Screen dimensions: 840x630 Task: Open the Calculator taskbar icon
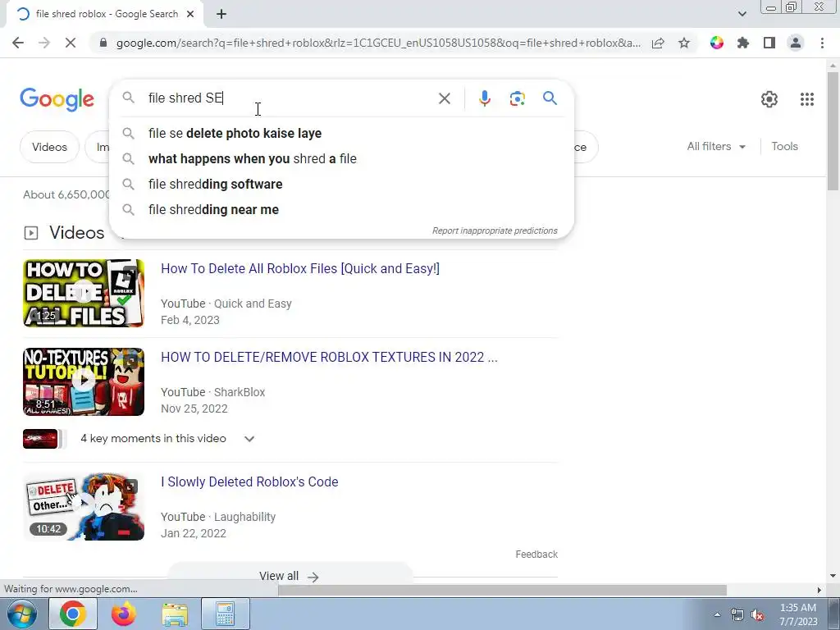(x=226, y=614)
